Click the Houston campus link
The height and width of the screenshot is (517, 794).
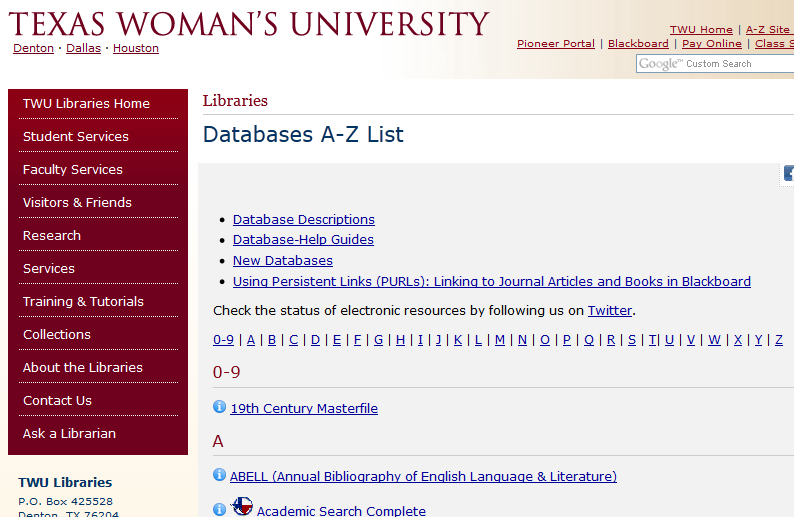click(x=136, y=48)
